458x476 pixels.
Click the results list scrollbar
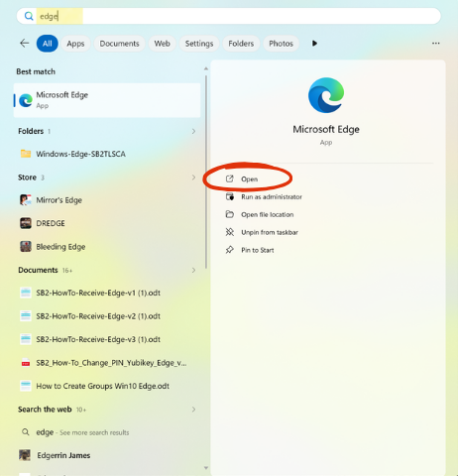(206, 172)
